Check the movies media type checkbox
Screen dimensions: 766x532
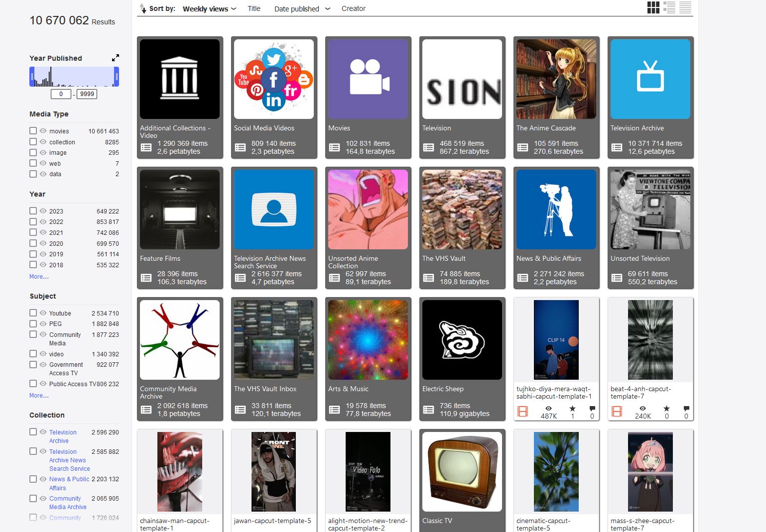coord(33,131)
